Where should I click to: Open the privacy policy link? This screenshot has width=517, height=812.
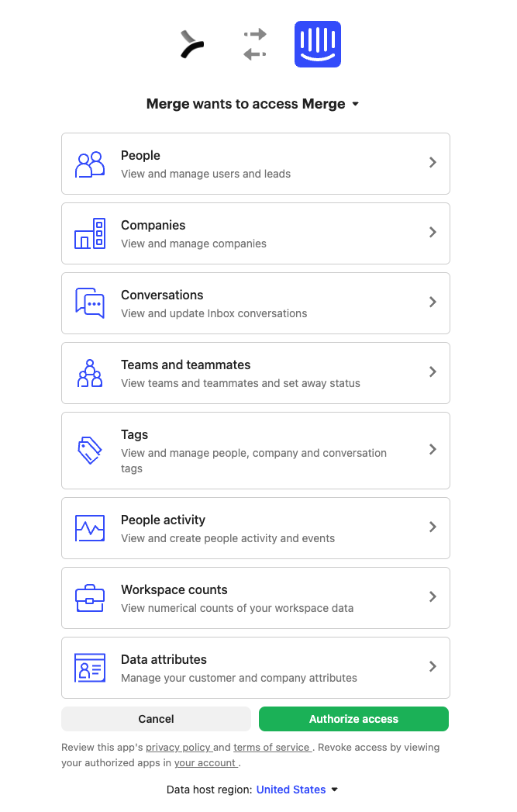click(178, 748)
